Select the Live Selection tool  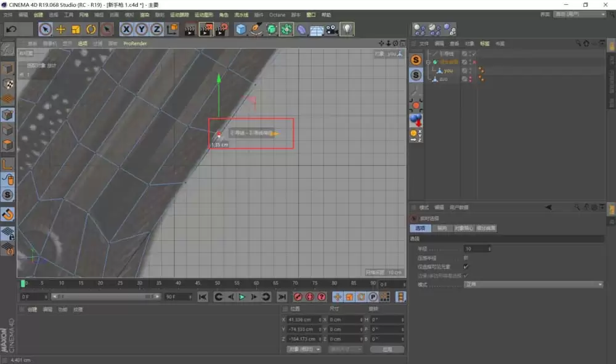pos(44,29)
